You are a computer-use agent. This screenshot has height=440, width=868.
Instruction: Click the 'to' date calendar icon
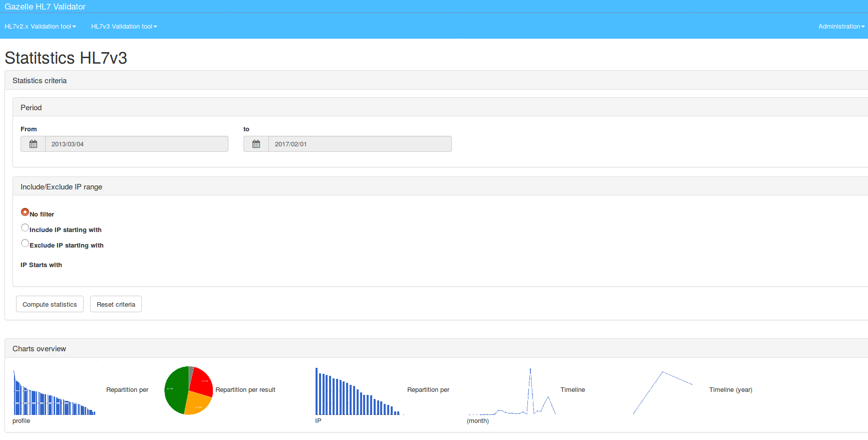[x=256, y=144]
